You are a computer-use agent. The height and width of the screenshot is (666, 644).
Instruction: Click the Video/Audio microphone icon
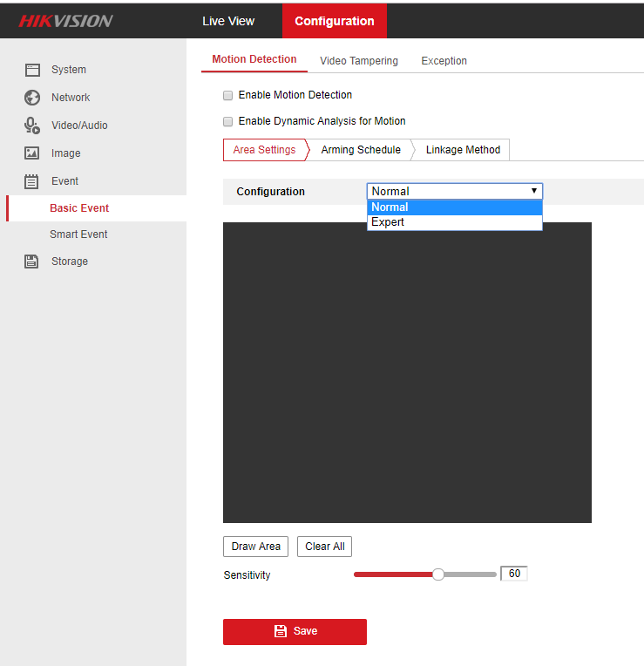pyautogui.click(x=32, y=126)
